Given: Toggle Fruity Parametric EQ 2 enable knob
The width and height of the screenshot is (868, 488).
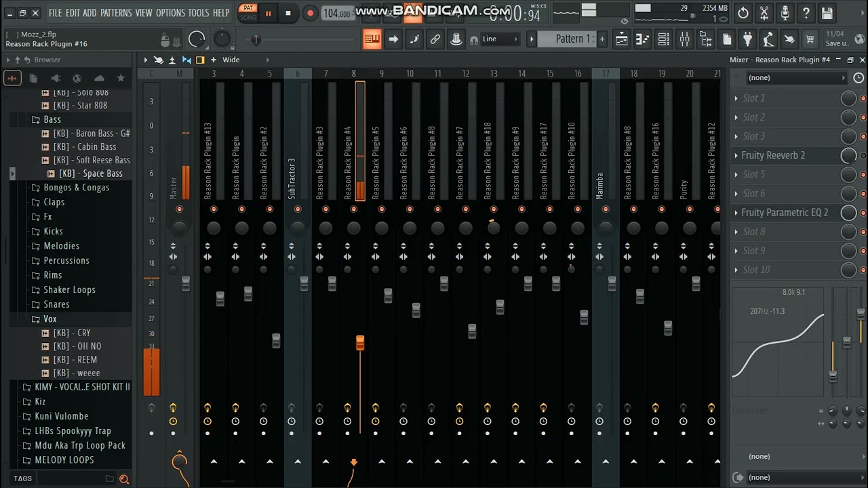Looking at the screenshot, I should [x=848, y=212].
